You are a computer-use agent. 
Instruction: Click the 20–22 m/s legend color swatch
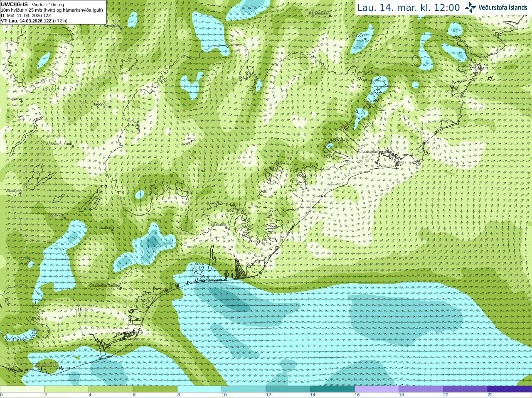pos(465,389)
